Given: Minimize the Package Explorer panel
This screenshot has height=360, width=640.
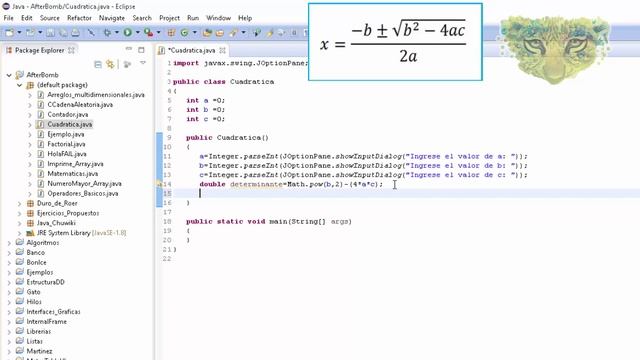Looking at the screenshot, I should tap(129, 49).
